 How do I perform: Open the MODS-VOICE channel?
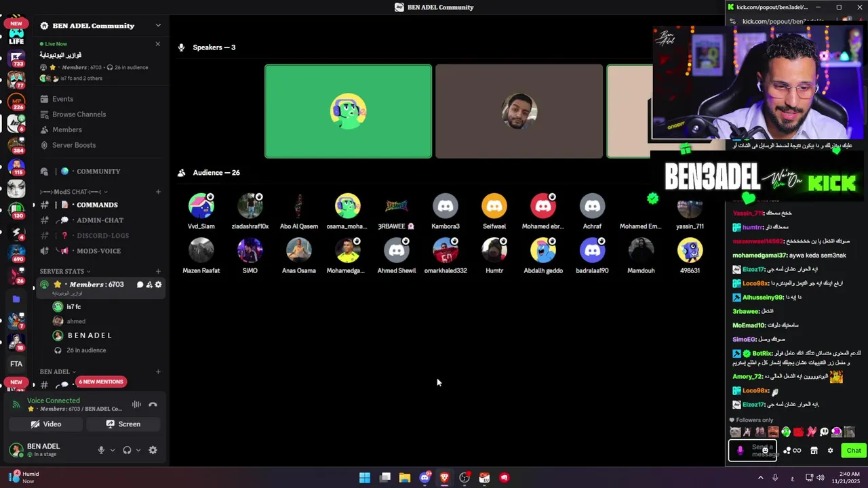point(100,251)
